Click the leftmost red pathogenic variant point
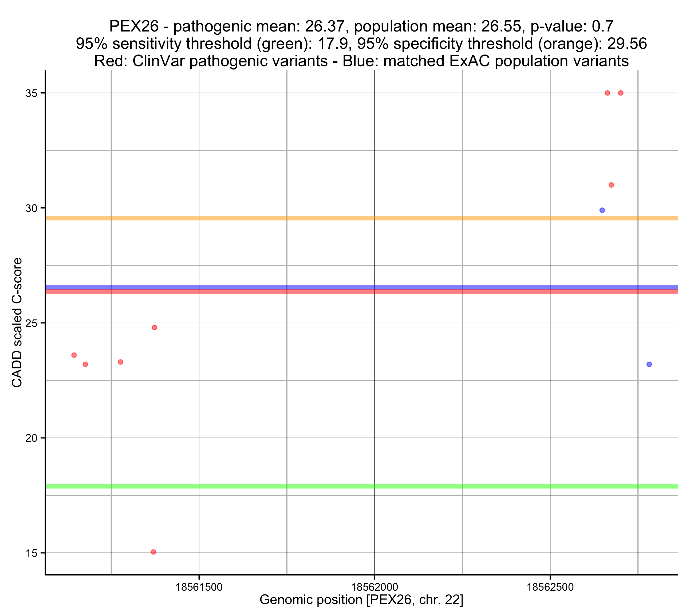This screenshot has height=616, width=694. click(74, 355)
